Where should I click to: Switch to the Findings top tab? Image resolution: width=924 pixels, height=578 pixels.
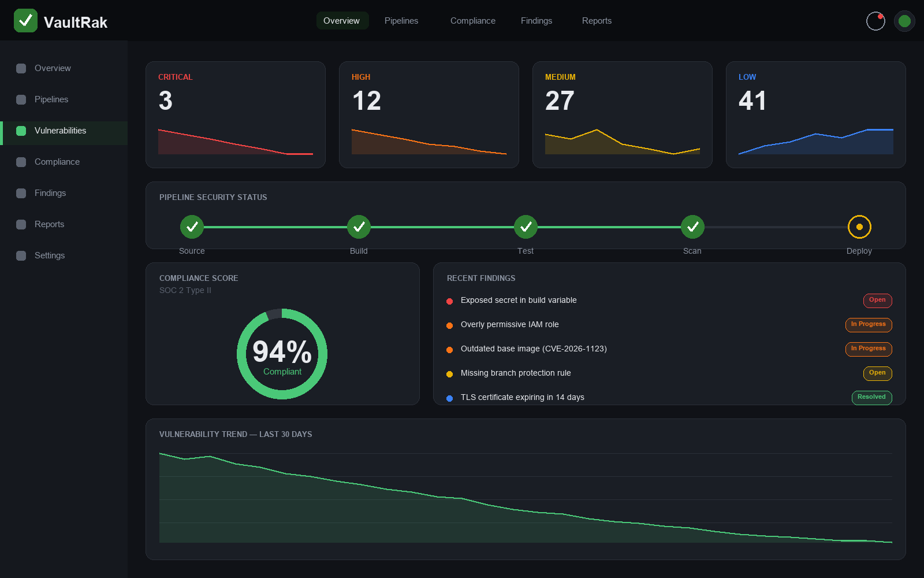[x=536, y=21]
